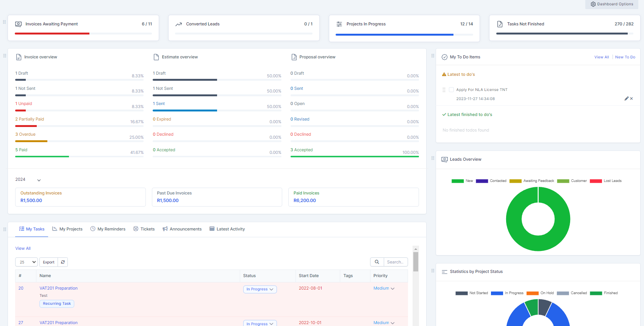The width and height of the screenshot is (644, 326).
Task: Click the Projects In Progress sliders icon
Action: click(339, 24)
